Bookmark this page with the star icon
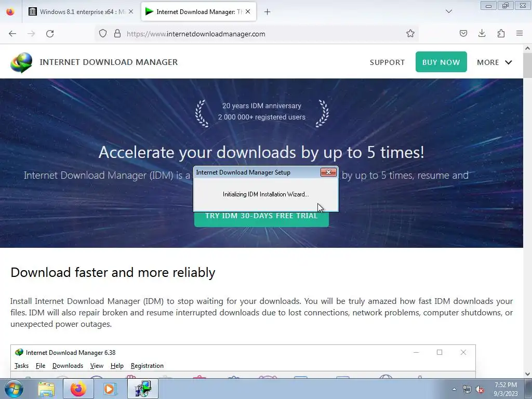The image size is (532, 399). 410,33
